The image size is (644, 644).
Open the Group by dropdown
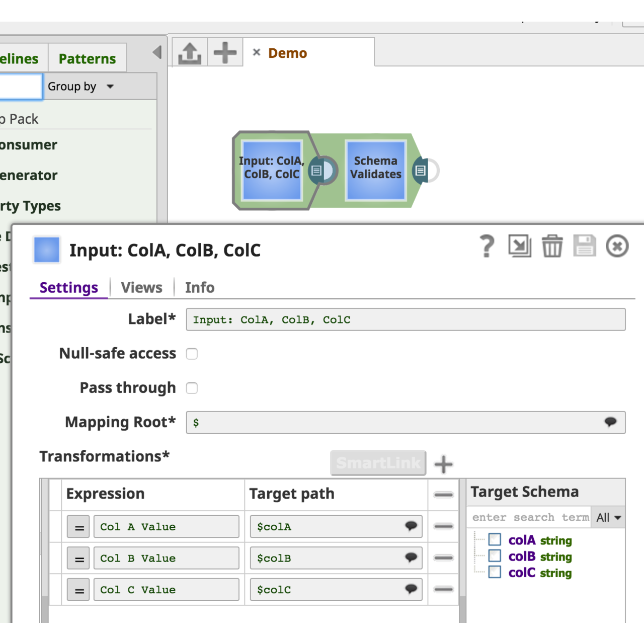click(80, 86)
